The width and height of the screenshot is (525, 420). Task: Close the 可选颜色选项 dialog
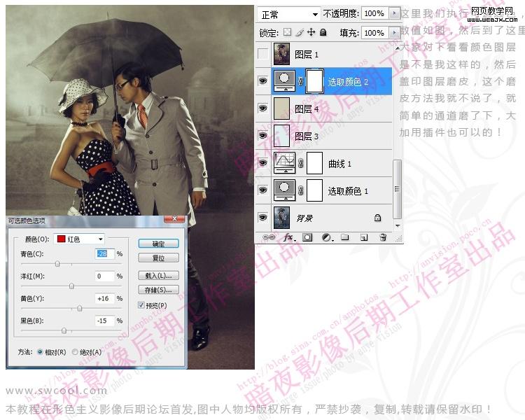click(x=174, y=219)
